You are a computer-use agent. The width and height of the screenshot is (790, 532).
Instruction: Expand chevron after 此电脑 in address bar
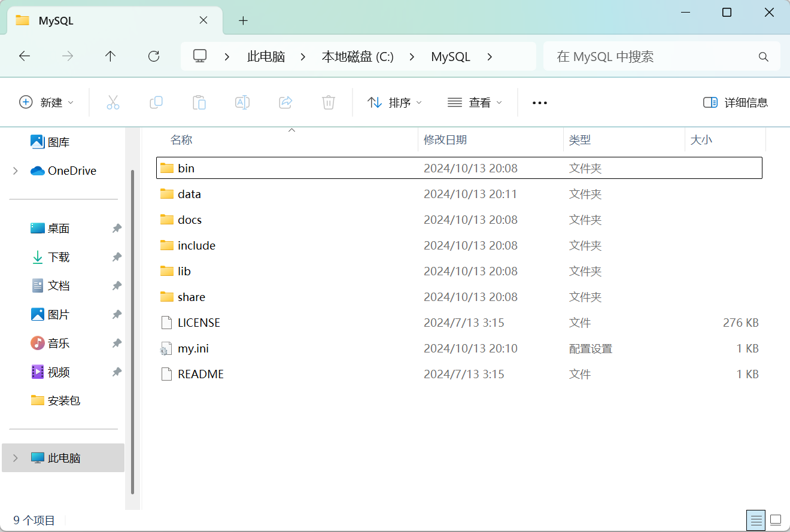[x=303, y=57]
